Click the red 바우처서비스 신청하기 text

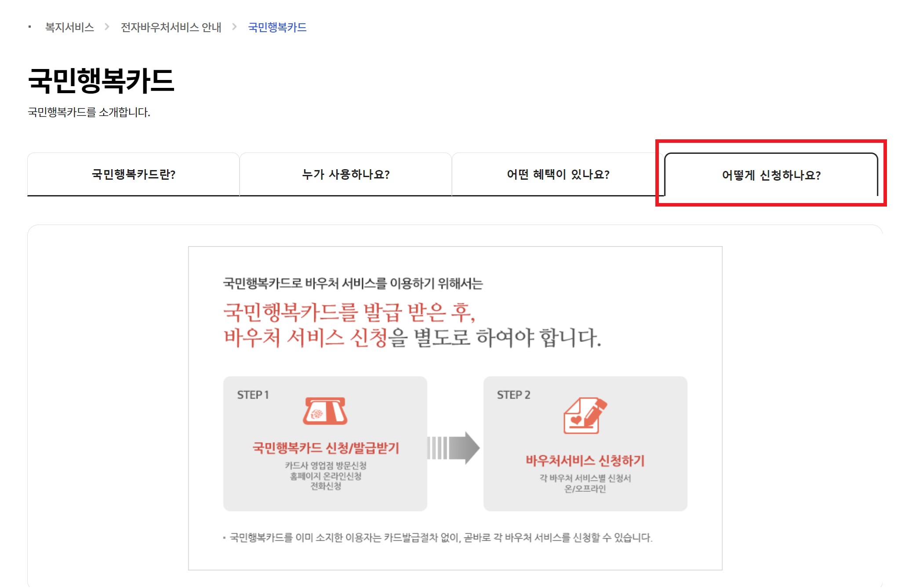[x=585, y=461]
